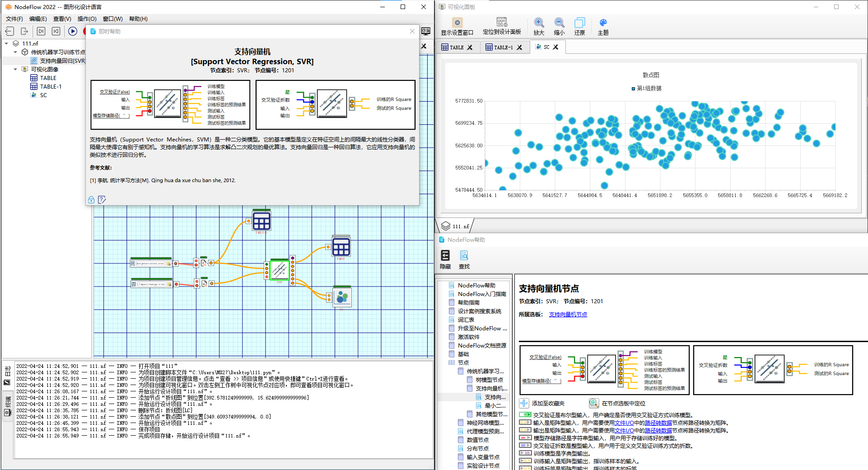Run the design with the blue play button
Viewport: 868px width, 470px height.
pos(73,31)
